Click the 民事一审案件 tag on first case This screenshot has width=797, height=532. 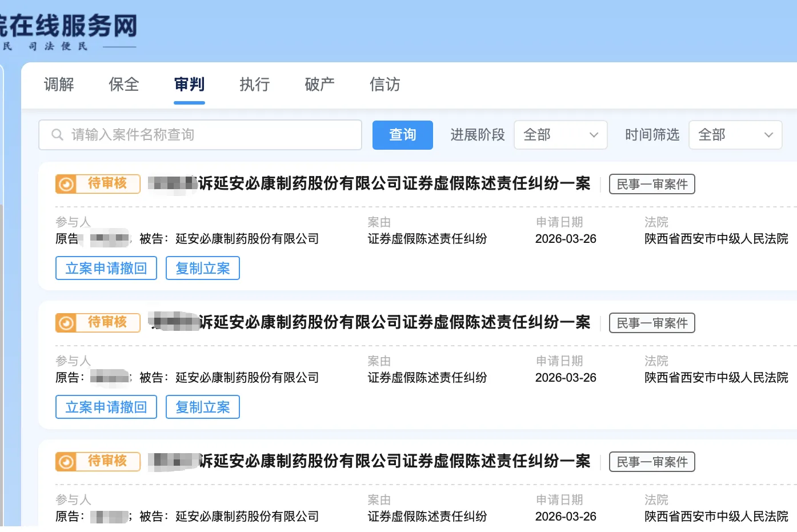(651, 183)
